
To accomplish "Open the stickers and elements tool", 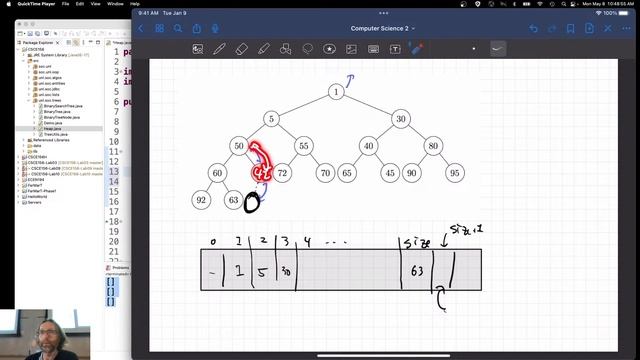I will (x=329, y=49).
